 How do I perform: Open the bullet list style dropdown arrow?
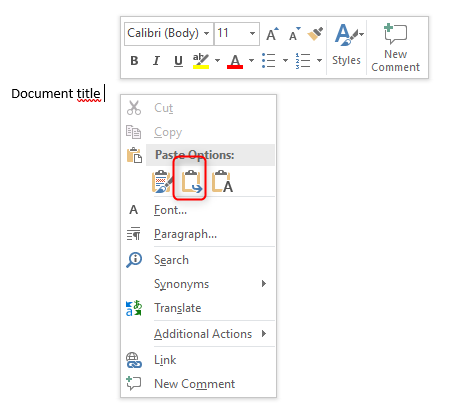pos(285,61)
